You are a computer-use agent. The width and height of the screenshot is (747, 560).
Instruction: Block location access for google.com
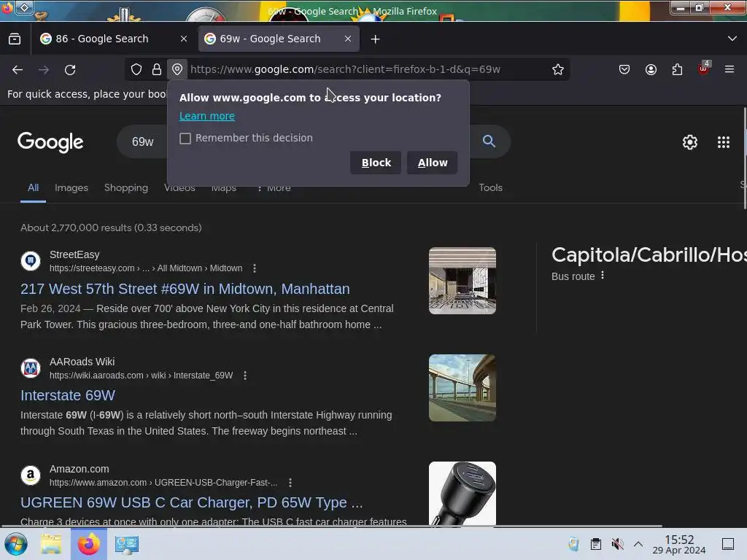[x=376, y=163]
